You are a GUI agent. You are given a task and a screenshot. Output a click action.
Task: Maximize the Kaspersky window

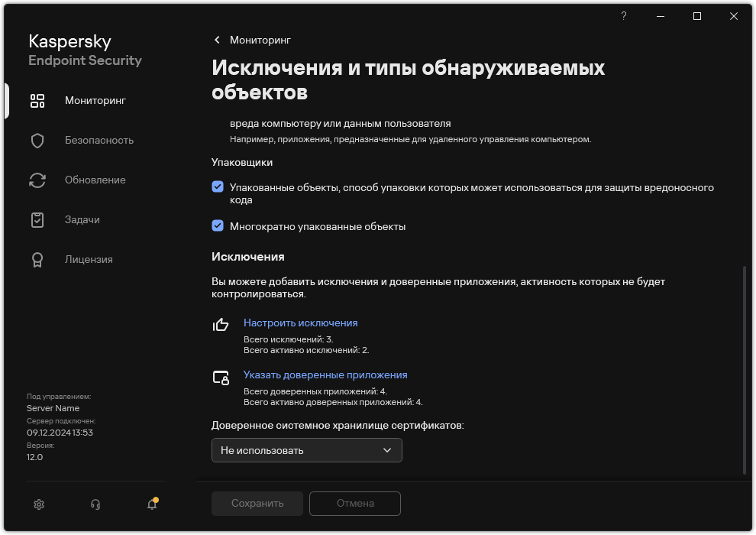tap(697, 16)
